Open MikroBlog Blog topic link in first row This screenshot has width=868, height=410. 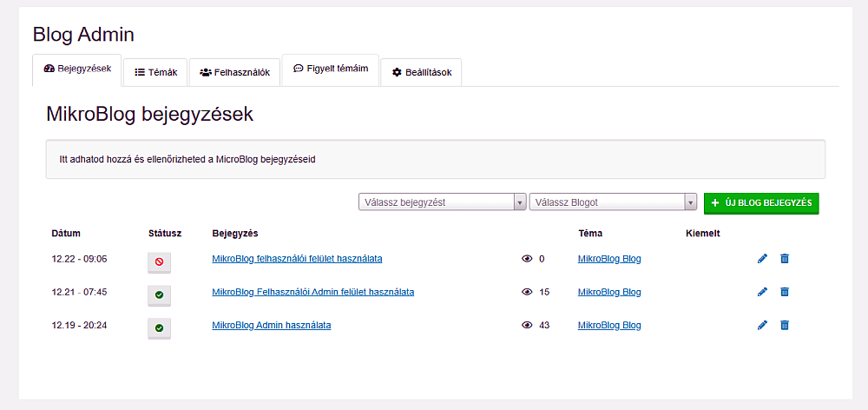609,259
